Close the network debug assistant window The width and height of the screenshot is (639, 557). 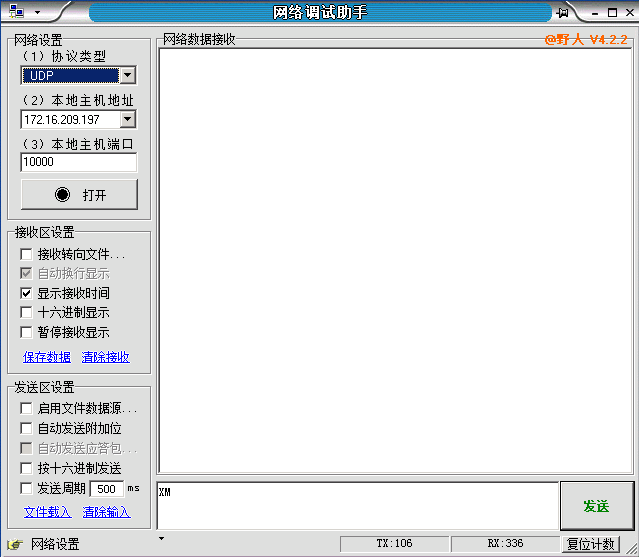point(627,12)
